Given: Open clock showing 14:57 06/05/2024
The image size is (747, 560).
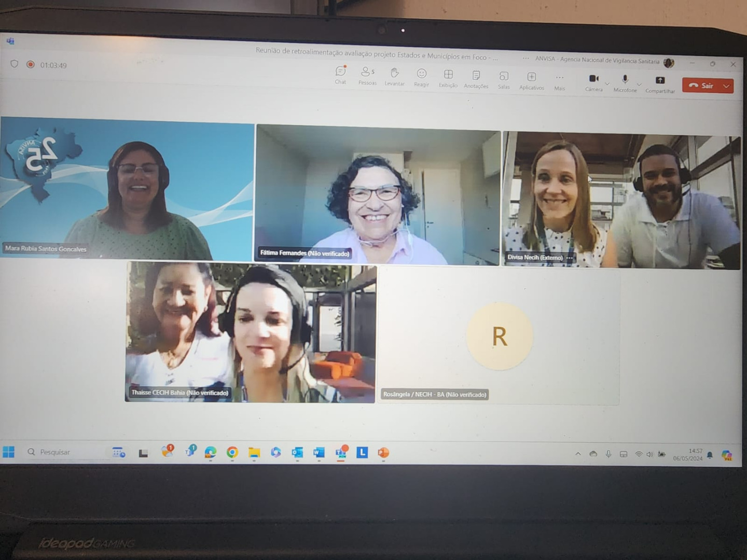Looking at the screenshot, I should [688, 455].
